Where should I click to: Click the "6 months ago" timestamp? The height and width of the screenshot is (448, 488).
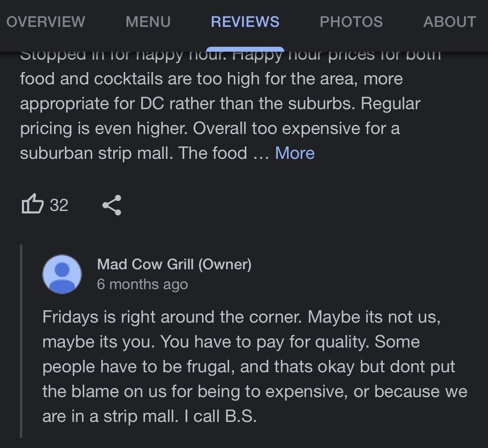point(142,285)
